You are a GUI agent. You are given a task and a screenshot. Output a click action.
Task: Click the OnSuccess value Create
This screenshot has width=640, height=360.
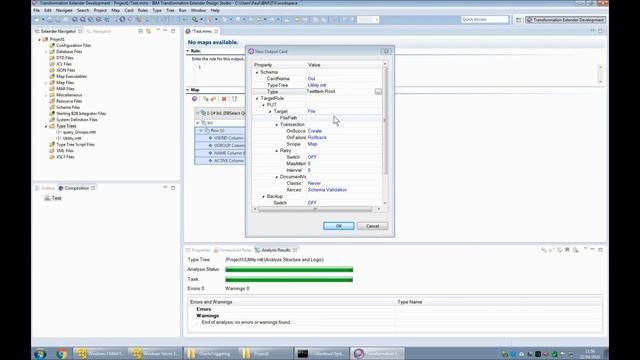[x=315, y=131]
